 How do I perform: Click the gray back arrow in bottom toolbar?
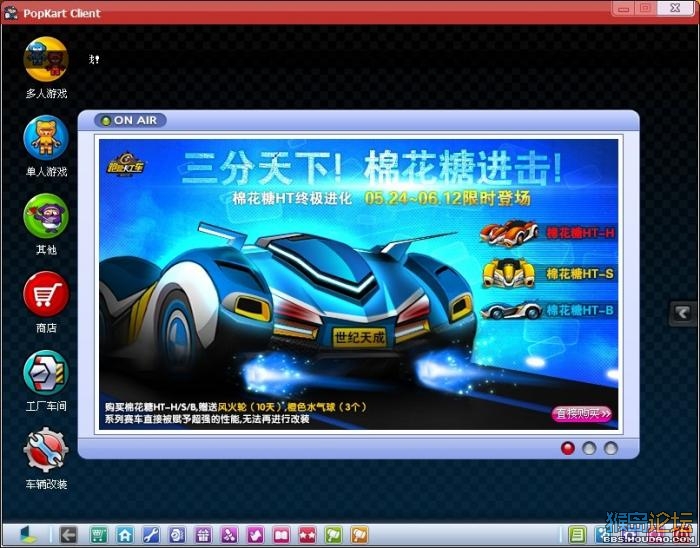point(68,535)
